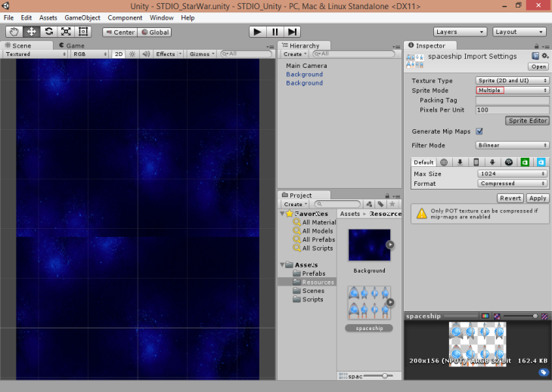Toggle Global coordinate mode button
This screenshot has width=552, height=392.
[x=154, y=32]
